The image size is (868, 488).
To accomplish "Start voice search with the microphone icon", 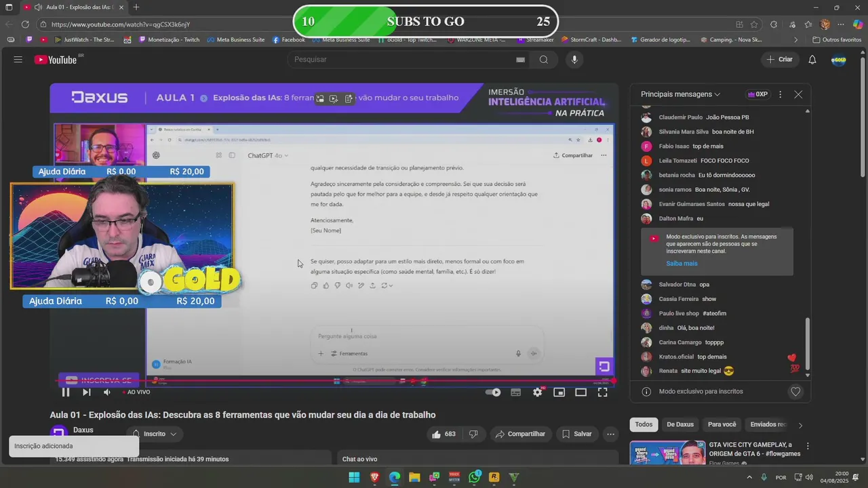I will [574, 60].
